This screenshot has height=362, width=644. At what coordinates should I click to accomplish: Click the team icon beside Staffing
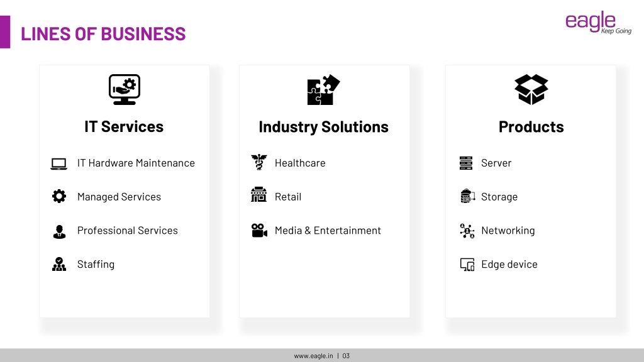pyautogui.click(x=59, y=264)
